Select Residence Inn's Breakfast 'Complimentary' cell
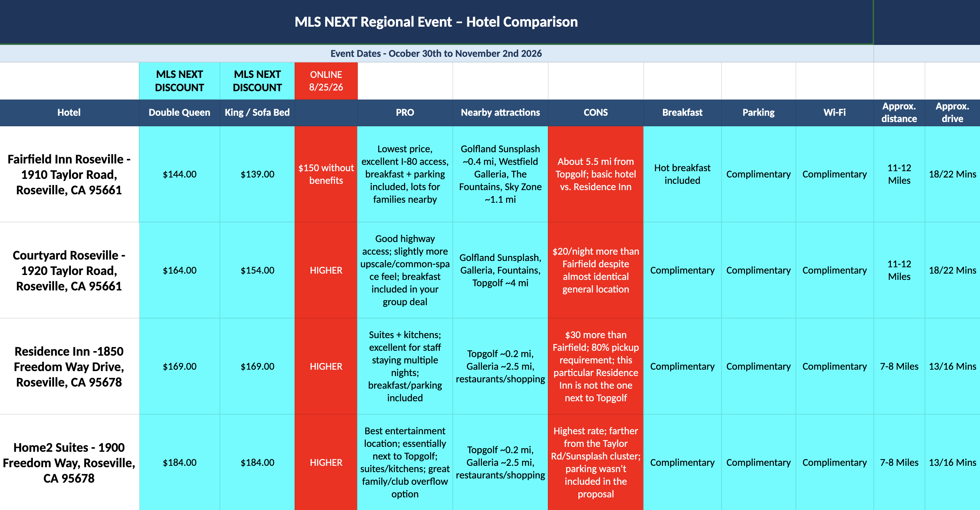Viewport: 980px width, 510px height. pos(683,366)
